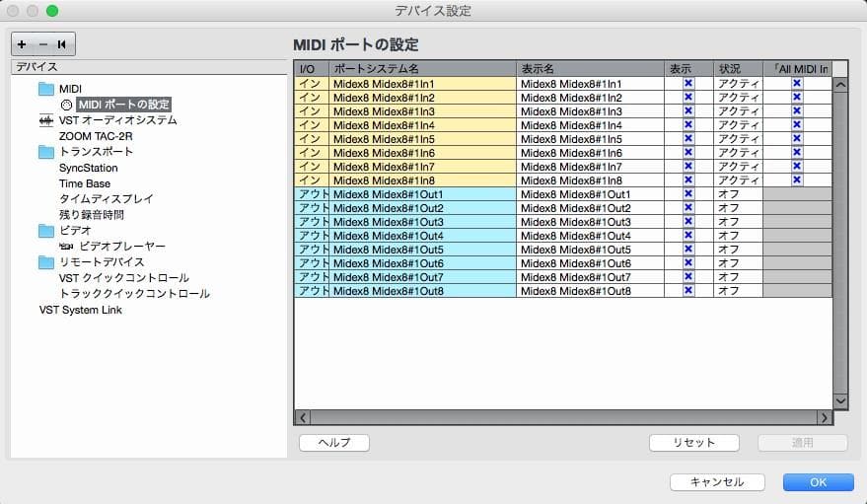867x504 pixels.
Task: Click the ビデオ folder label
Action: (x=75, y=231)
